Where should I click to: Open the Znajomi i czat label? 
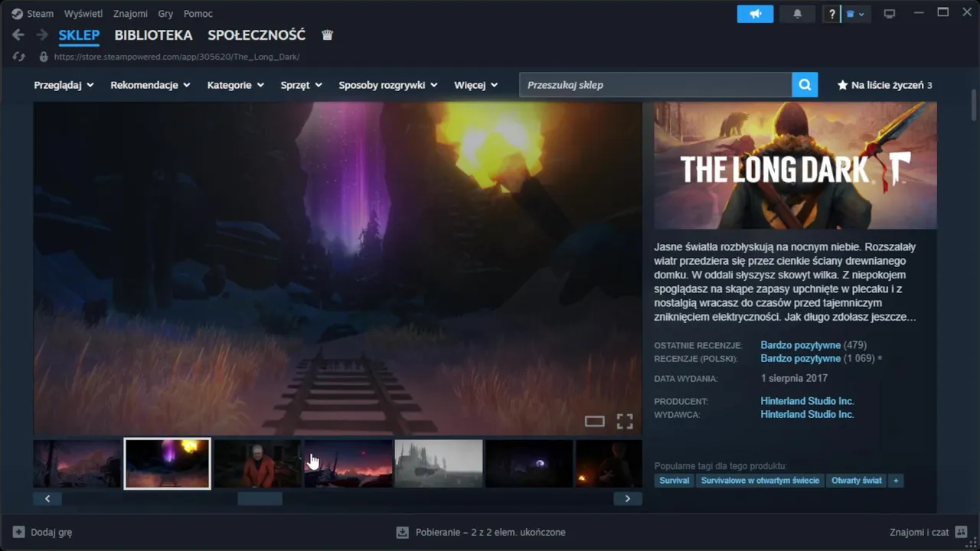point(919,532)
